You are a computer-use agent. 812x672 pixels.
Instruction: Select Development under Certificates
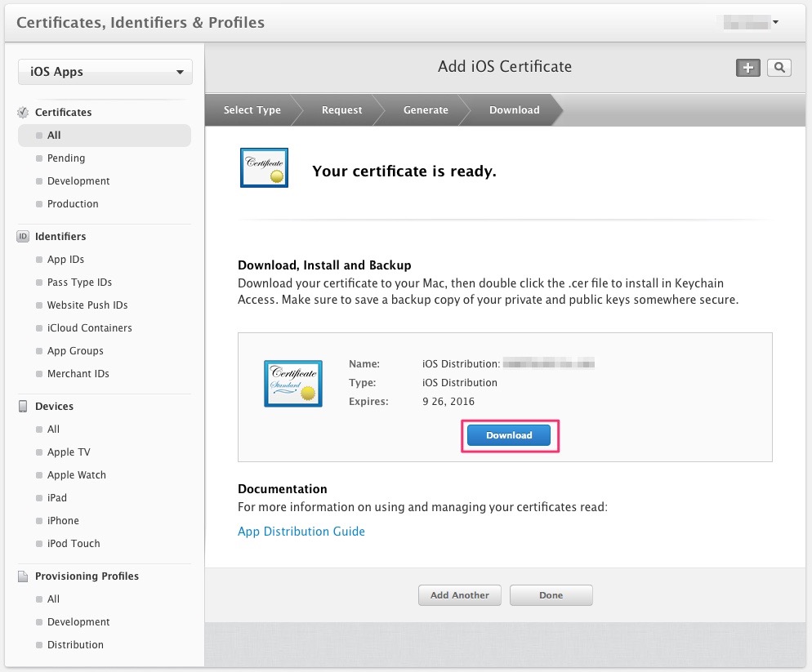(x=78, y=180)
